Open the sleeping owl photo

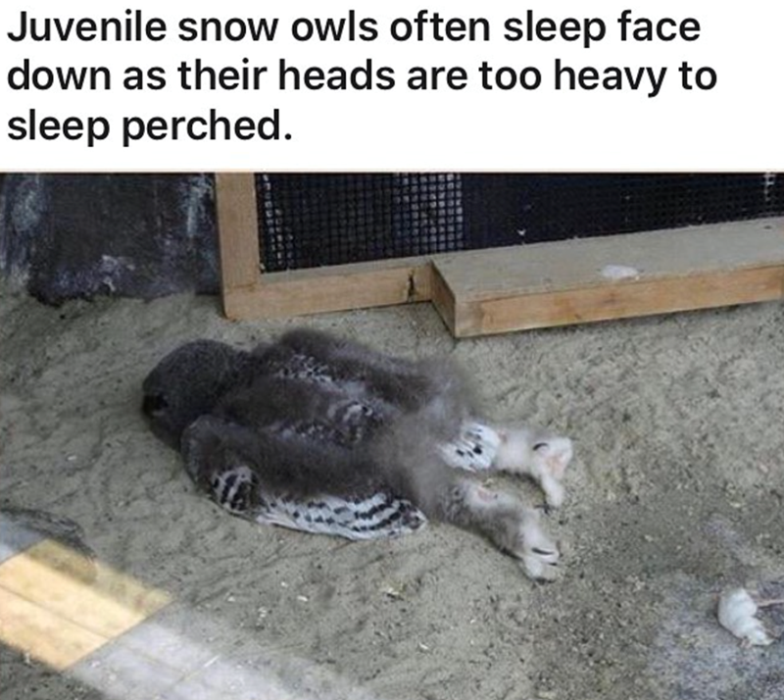[x=392, y=435]
